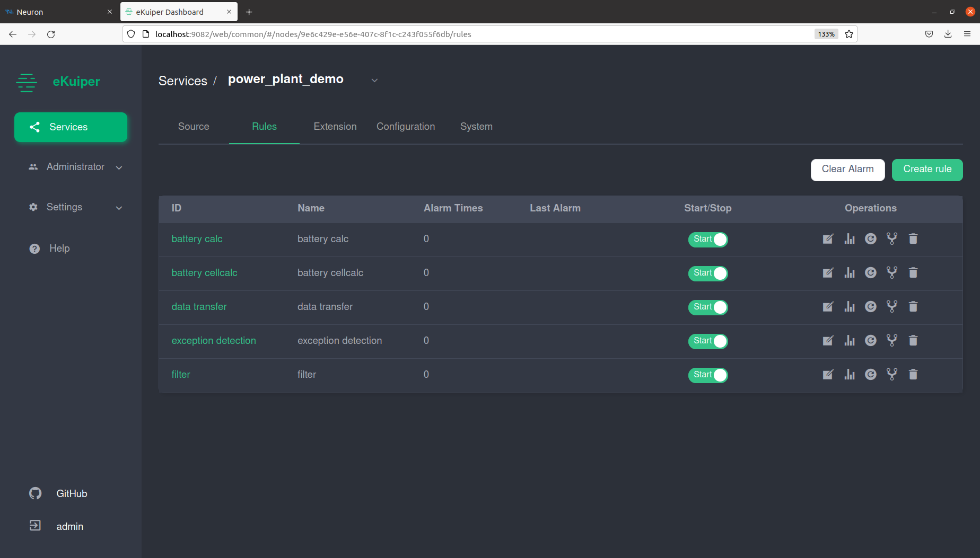Image resolution: width=980 pixels, height=558 pixels.
Task: Restart the battery calc rule
Action: click(871, 239)
